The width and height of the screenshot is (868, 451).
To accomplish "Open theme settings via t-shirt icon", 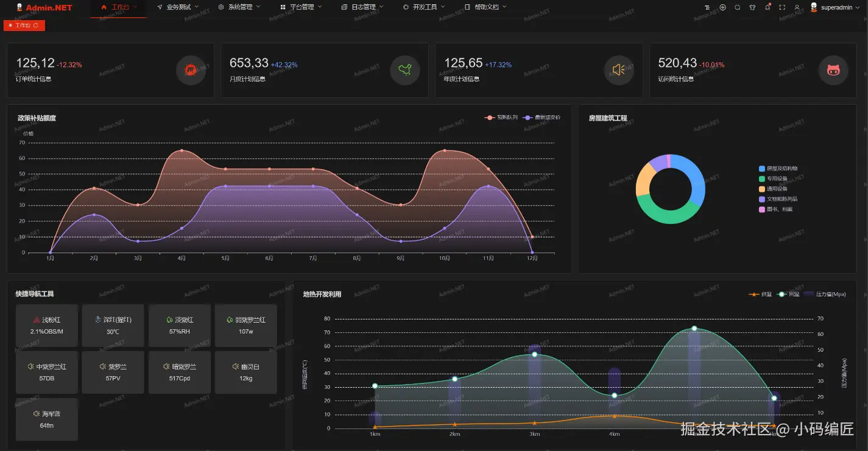I will click(752, 7).
